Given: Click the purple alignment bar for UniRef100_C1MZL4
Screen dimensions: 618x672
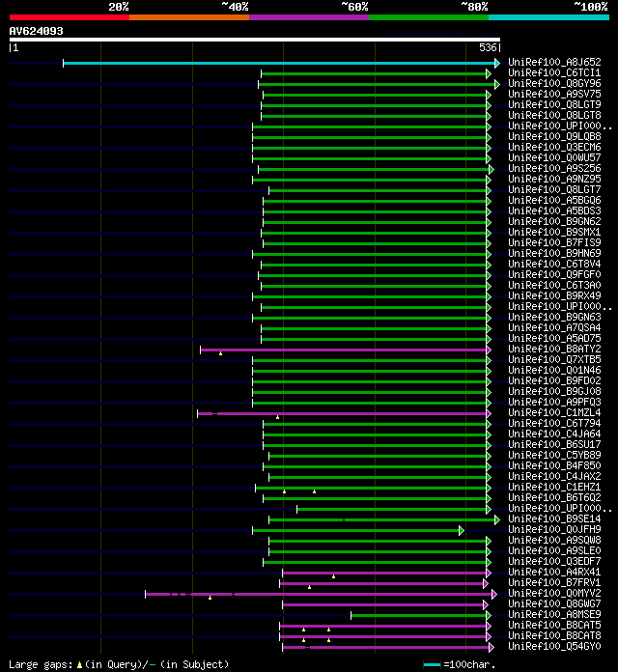Looking at the screenshot, I should click(x=344, y=413).
